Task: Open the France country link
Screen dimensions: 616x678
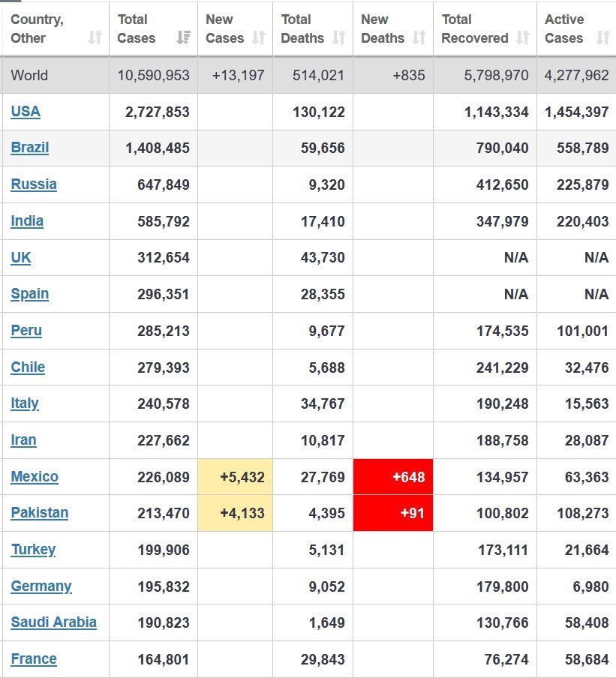Action: pos(34,659)
